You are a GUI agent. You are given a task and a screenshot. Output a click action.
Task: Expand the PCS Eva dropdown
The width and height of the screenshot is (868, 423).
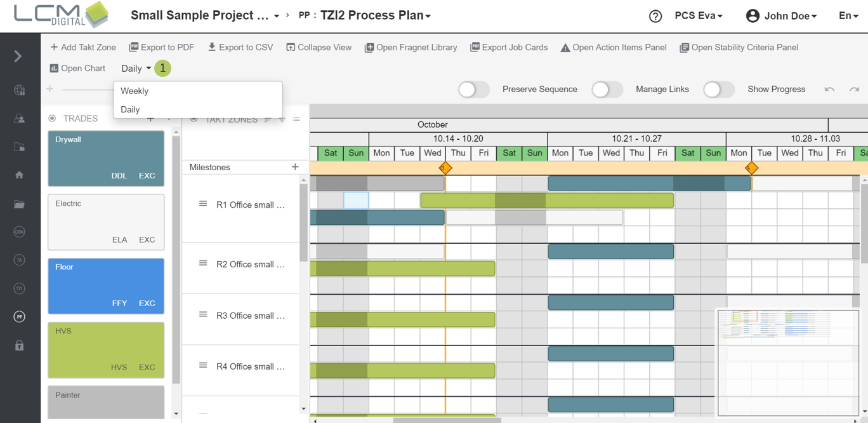tap(698, 16)
